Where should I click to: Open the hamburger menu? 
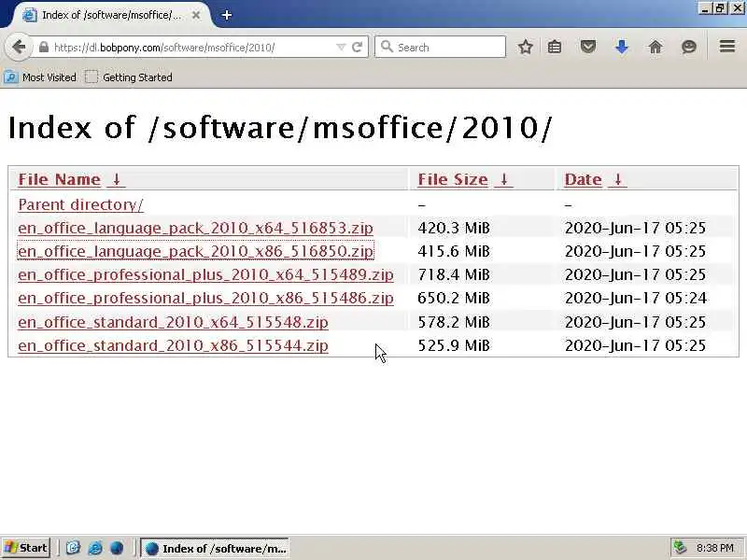coord(727,46)
